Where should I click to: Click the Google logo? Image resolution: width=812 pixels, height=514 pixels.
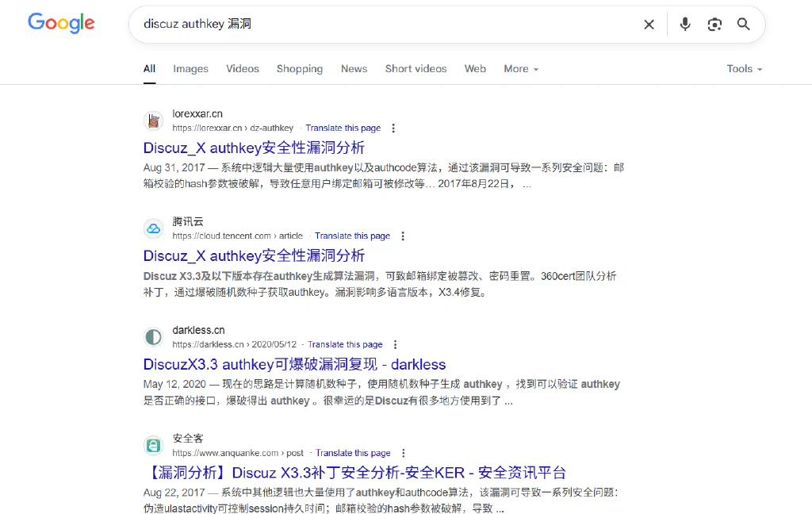click(61, 23)
